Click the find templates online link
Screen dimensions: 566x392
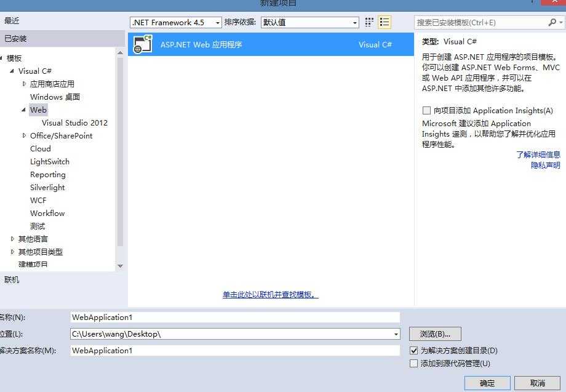coord(270,295)
